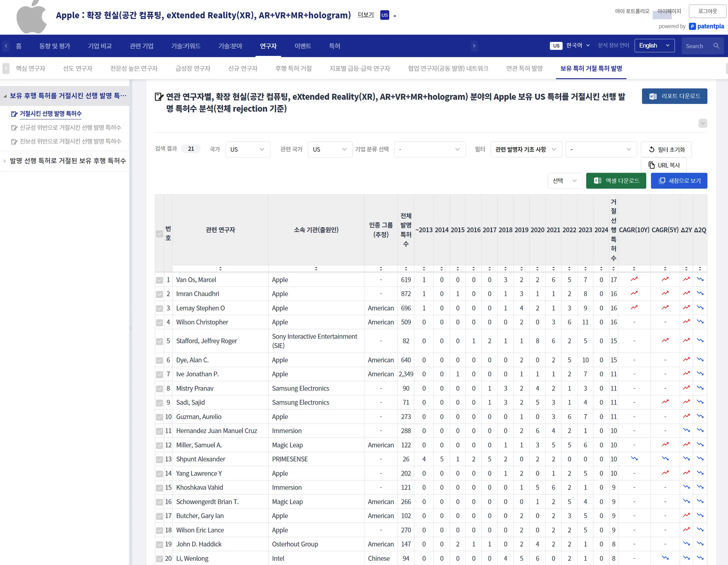Click the URL 복사 copy icon
728x565 pixels.
click(x=651, y=165)
